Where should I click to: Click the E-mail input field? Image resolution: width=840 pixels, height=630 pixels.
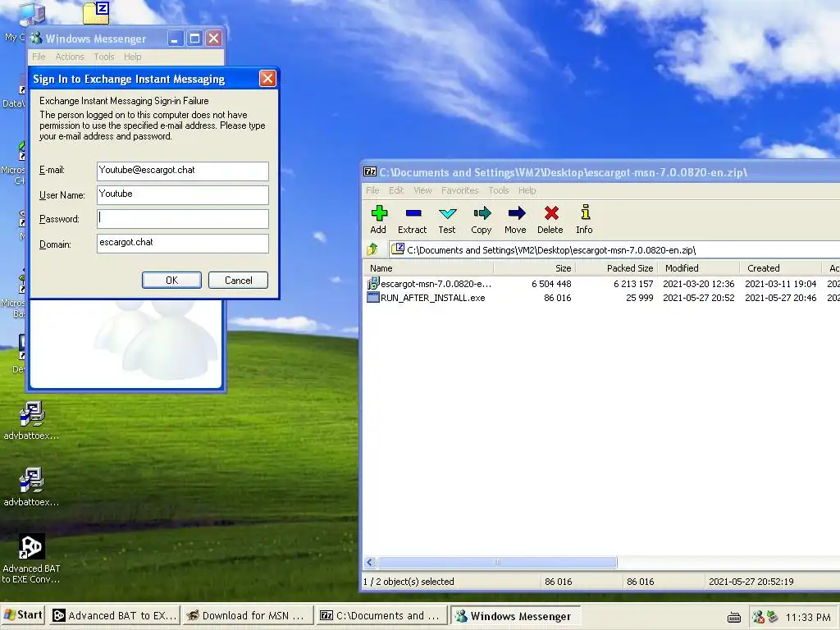[x=183, y=171]
